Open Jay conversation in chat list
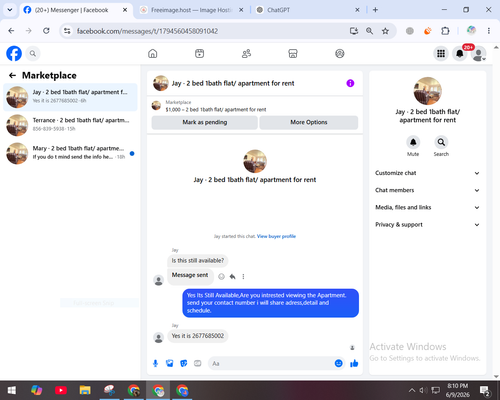This screenshot has width=500, height=400. [70, 97]
